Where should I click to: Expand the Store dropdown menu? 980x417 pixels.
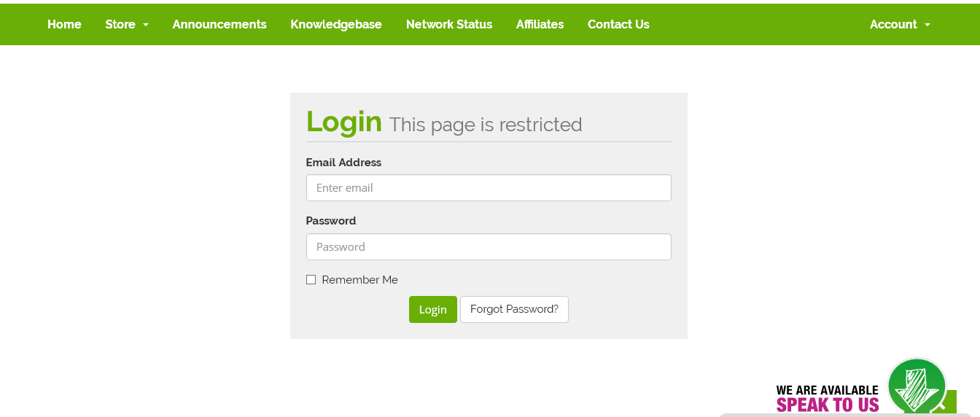coord(126,24)
